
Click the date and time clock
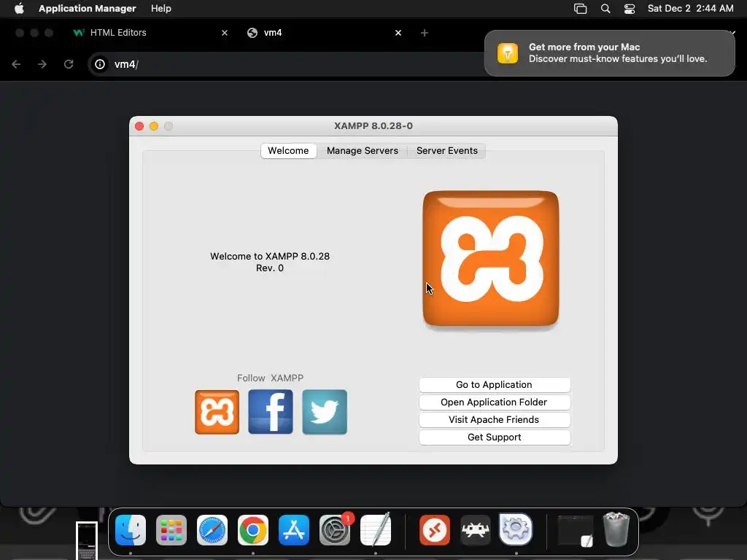pos(690,8)
